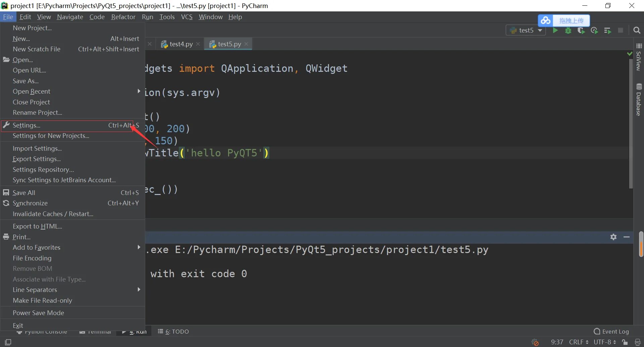Choose Invalidate Caches / Restart
This screenshot has width=644, height=347.
click(72, 214)
